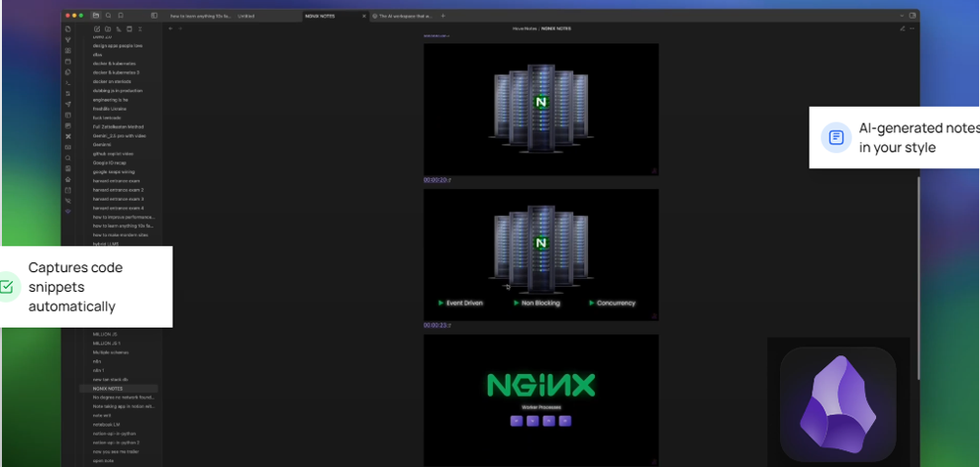Add a new tab with the plus button
The height and width of the screenshot is (467, 980).
443,16
